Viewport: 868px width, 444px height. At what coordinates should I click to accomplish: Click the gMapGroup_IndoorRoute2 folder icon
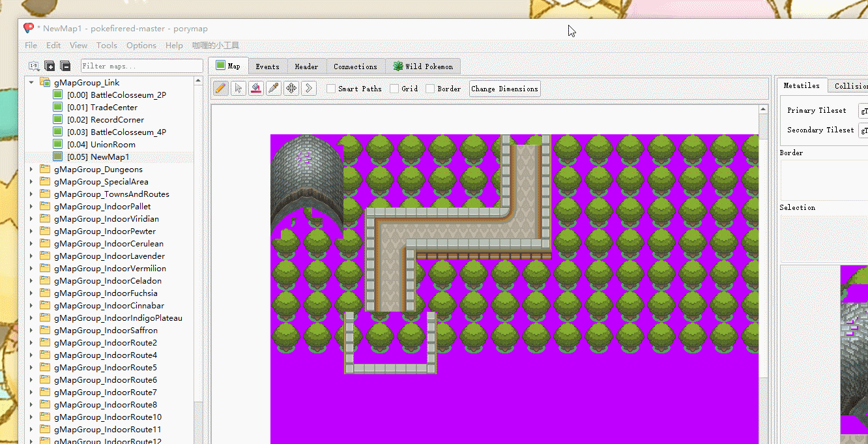45,343
